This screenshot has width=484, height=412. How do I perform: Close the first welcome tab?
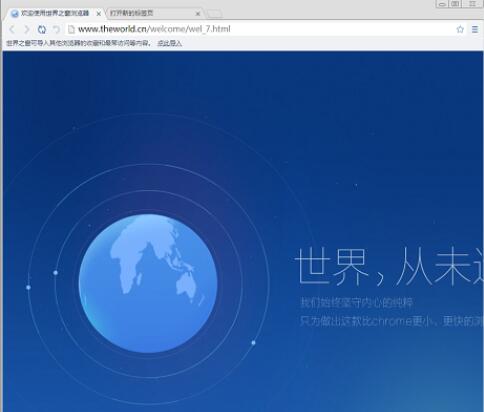click(x=99, y=14)
